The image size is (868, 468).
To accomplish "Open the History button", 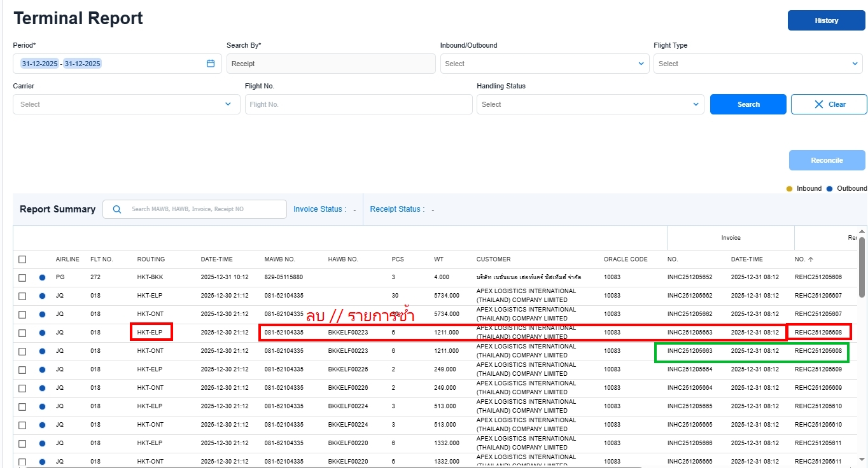I will coord(826,20).
